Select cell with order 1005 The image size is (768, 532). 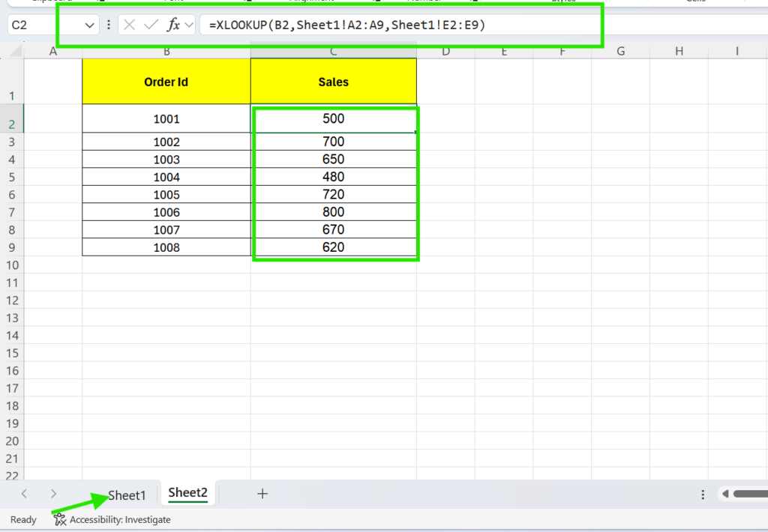(x=166, y=194)
